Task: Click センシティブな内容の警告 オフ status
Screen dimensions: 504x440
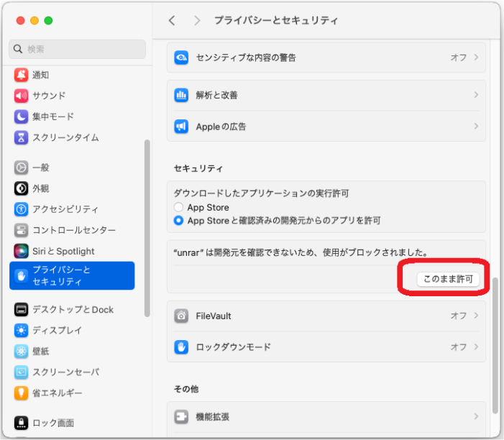Action: pyautogui.click(x=459, y=58)
